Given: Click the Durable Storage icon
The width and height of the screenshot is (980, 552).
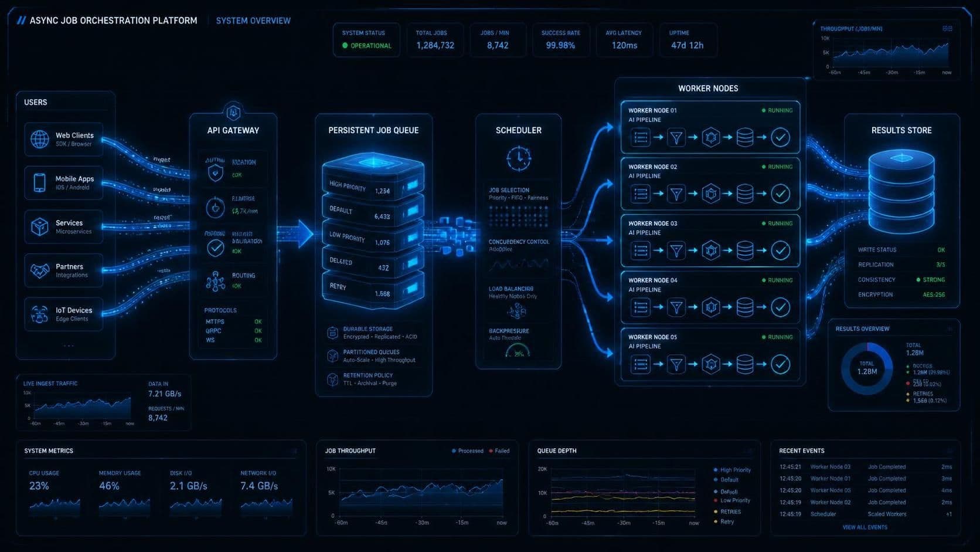Looking at the screenshot, I should (332, 333).
